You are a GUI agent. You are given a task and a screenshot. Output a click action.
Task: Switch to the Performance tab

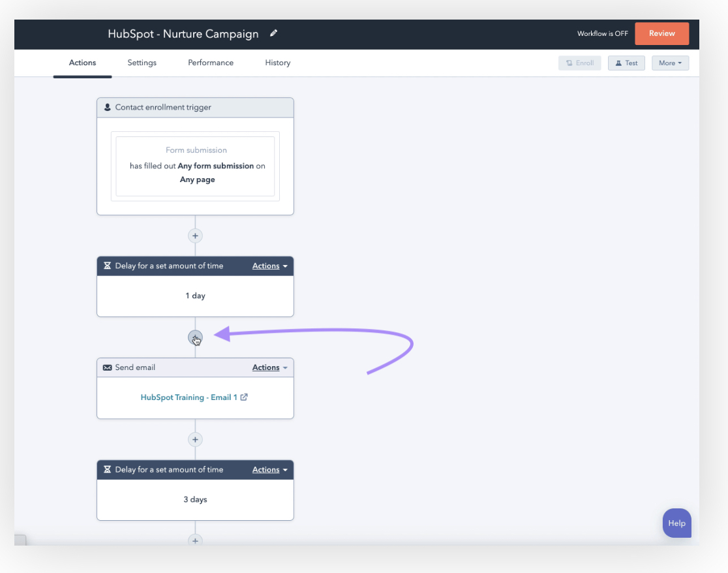210,63
